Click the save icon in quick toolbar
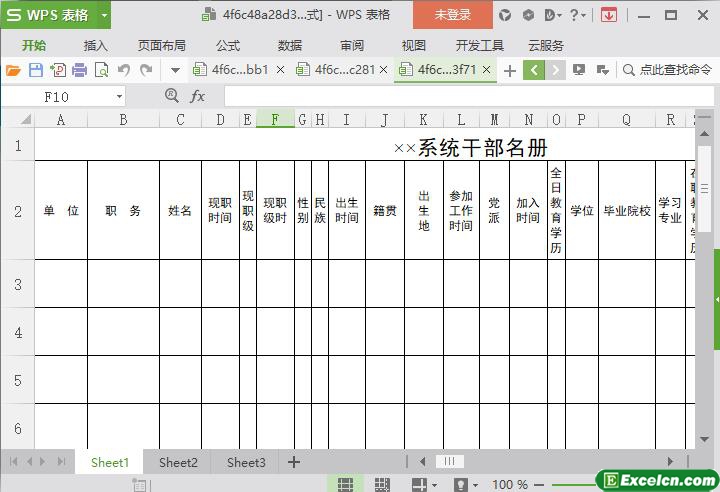This screenshot has height=492, width=720. 35,70
